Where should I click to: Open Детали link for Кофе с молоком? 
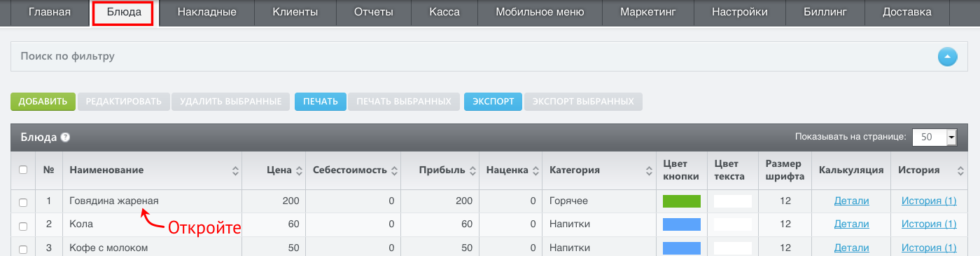pos(851,248)
